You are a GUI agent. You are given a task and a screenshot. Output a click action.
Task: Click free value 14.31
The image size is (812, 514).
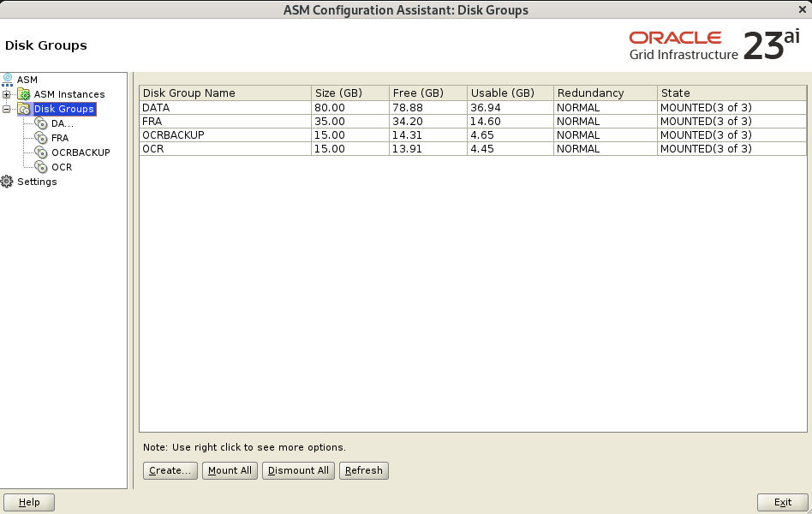407,134
